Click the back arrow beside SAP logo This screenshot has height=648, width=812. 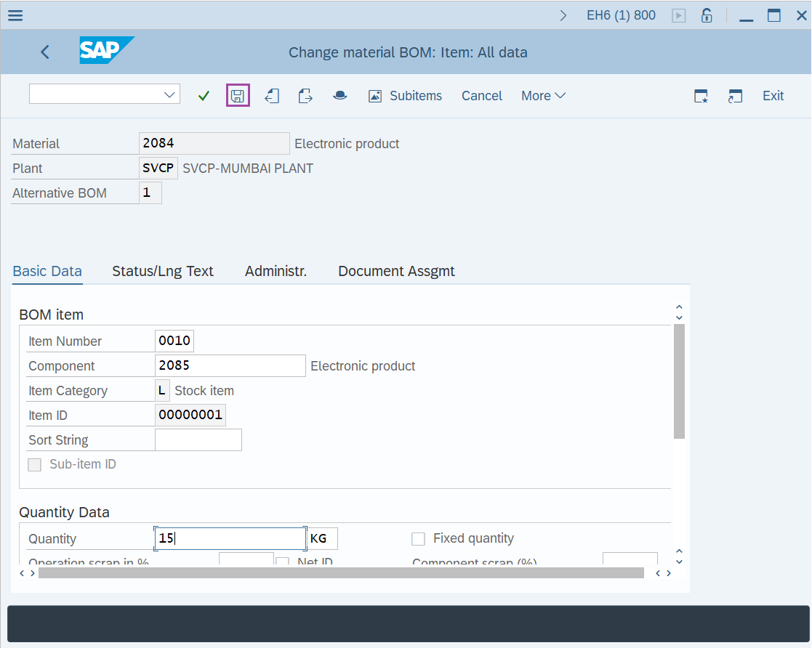point(45,52)
